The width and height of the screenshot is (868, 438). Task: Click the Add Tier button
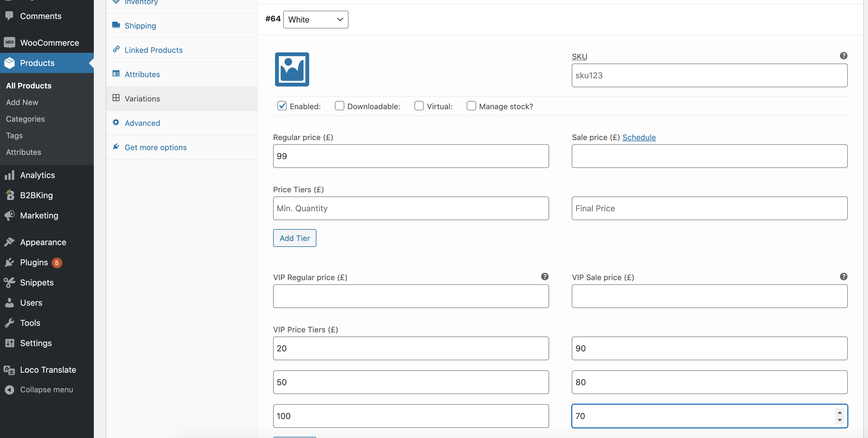pos(294,238)
